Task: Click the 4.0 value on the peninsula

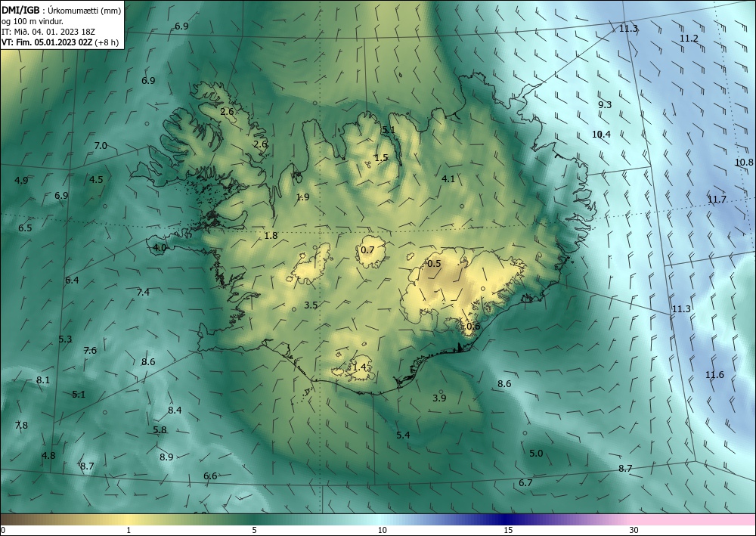Action: (x=160, y=248)
